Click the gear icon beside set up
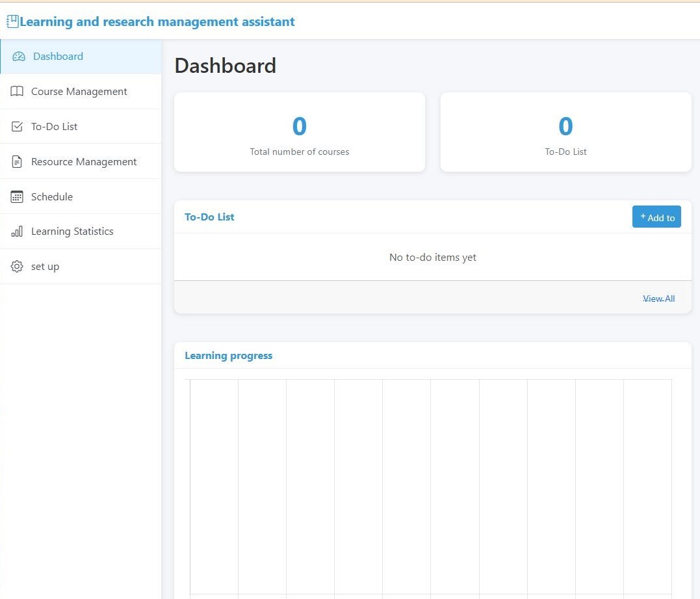Screen dimensions: 700x599 tap(17, 267)
